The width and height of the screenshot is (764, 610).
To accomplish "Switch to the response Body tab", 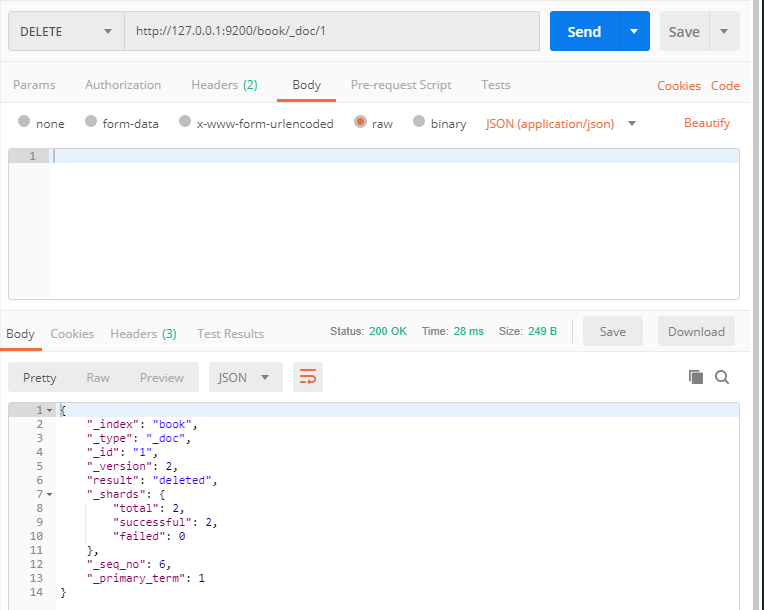I will [x=20, y=334].
